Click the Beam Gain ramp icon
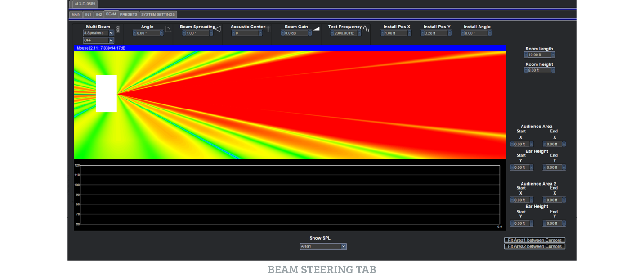 point(316,29)
